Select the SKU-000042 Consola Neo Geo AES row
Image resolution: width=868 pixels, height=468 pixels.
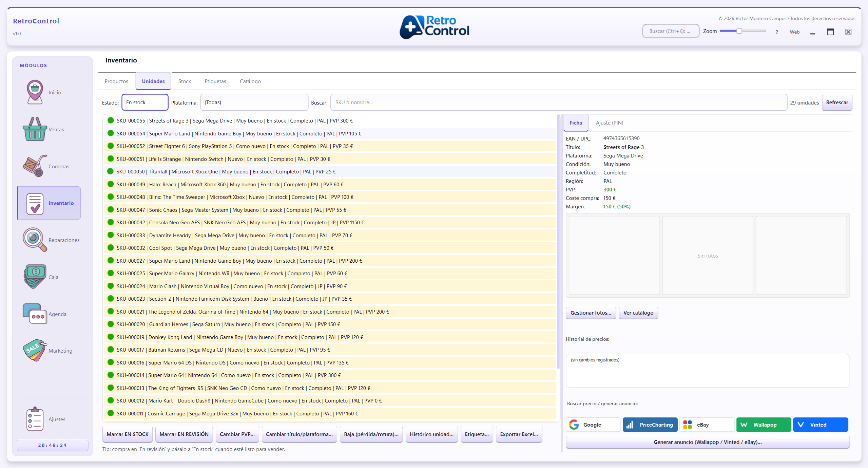[240, 223]
